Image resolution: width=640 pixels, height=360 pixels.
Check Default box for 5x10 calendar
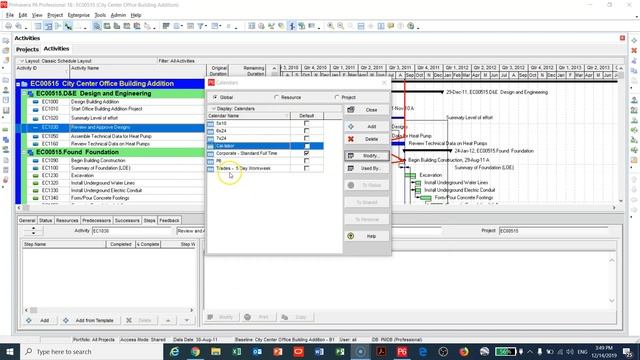[307, 123]
